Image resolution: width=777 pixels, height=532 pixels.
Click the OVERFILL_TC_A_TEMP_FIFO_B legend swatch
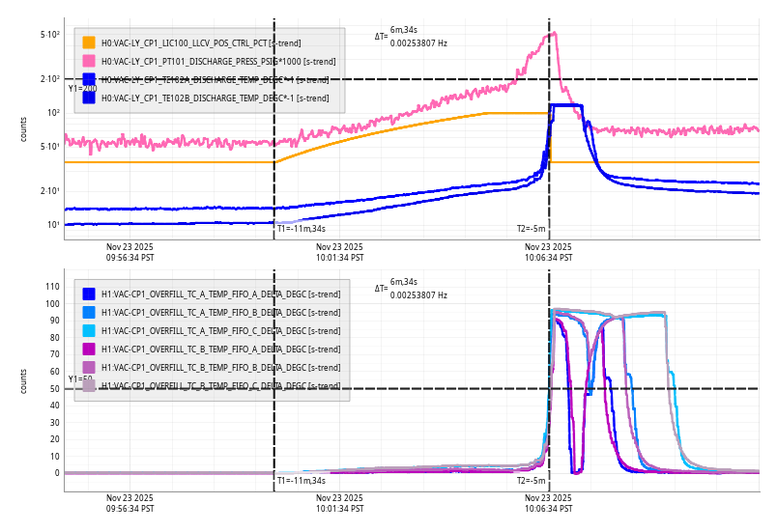tap(89, 312)
